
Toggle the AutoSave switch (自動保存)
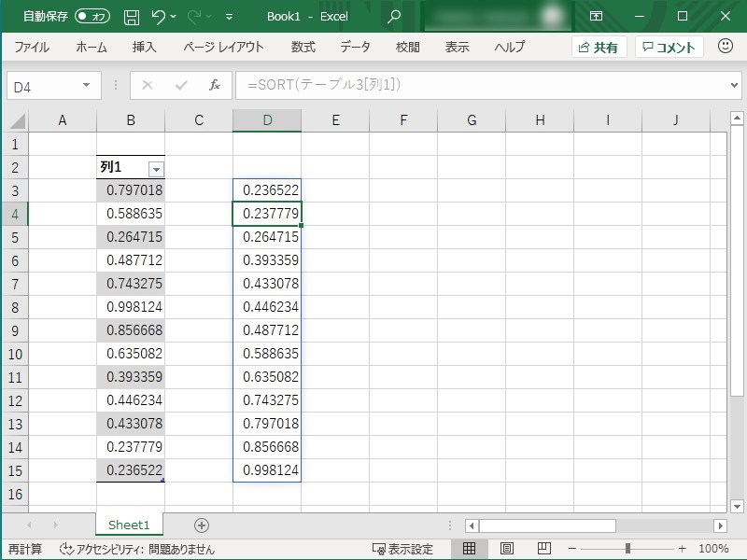click(92, 16)
